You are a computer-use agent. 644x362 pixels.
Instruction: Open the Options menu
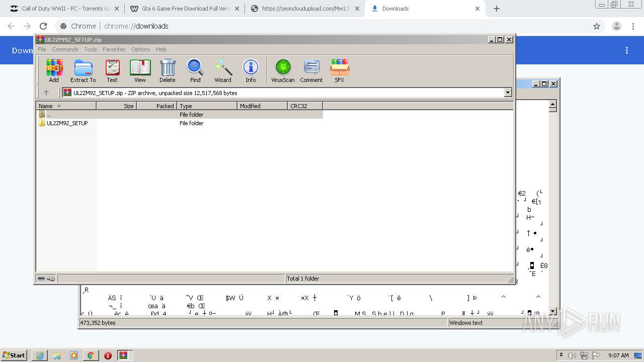[141, 49]
